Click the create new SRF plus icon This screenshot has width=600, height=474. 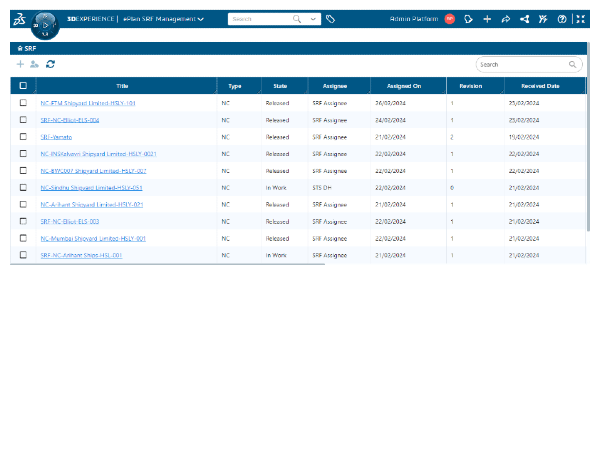click(20, 64)
